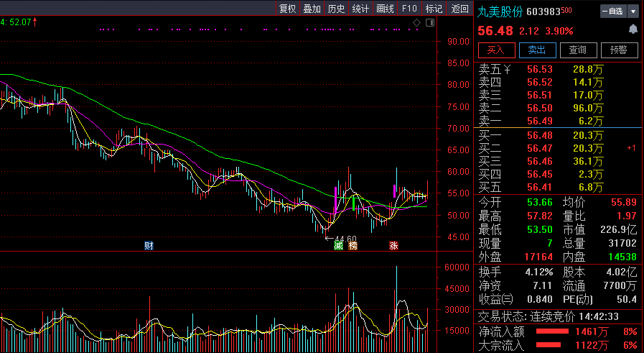This screenshot has height=353, width=644.
Task: Click the 查询 query button
Action: [x=578, y=50]
